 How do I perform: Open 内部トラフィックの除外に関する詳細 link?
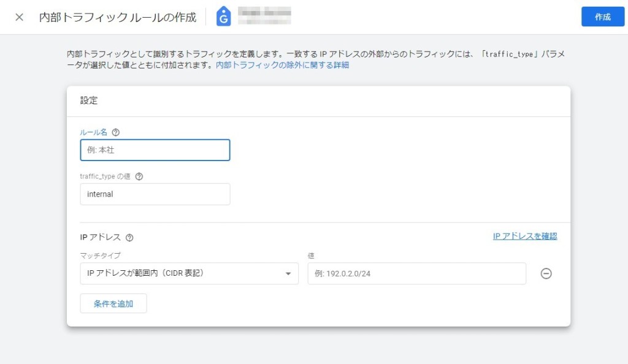coord(282,65)
